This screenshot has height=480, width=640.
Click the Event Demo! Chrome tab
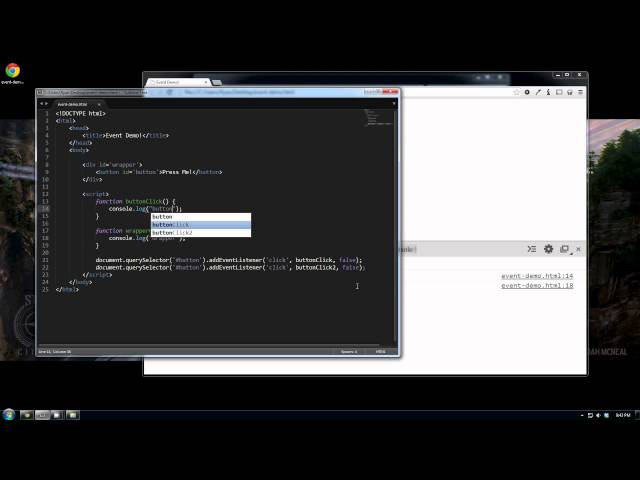tap(176, 82)
